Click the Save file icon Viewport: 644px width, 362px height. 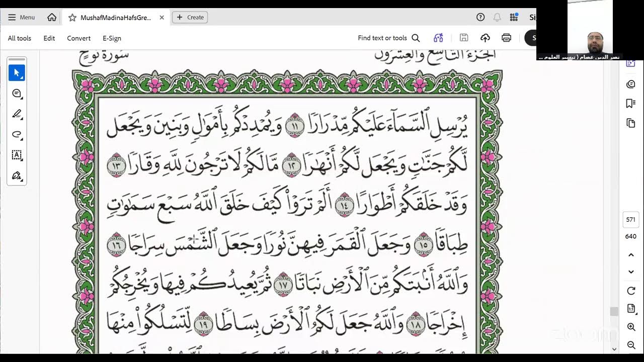tap(464, 38)
